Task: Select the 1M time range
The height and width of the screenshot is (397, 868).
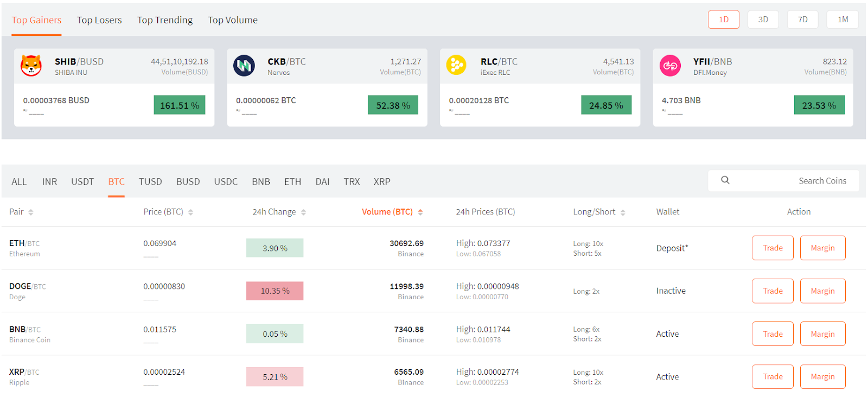Action: 843,20
